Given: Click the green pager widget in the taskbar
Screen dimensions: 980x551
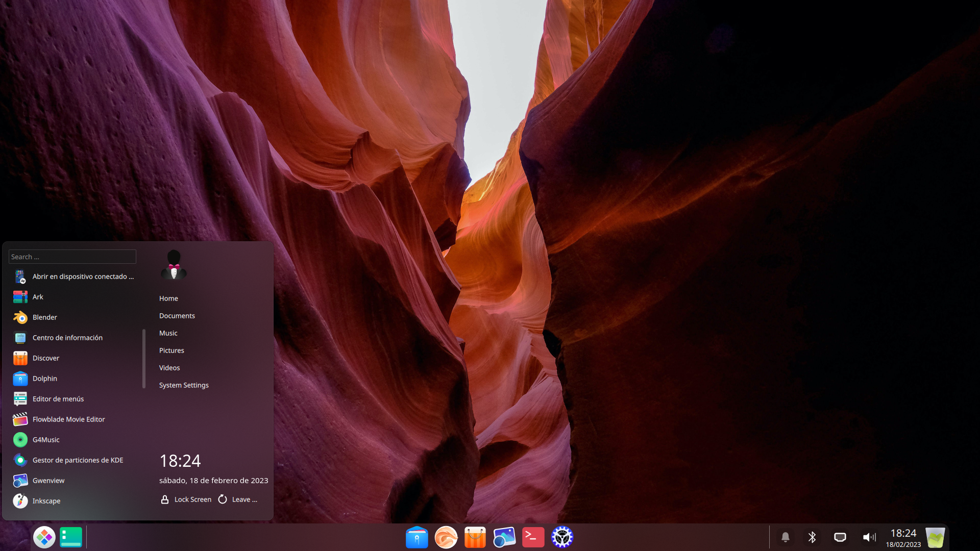Looking at the screenshot, I should 71,537.
